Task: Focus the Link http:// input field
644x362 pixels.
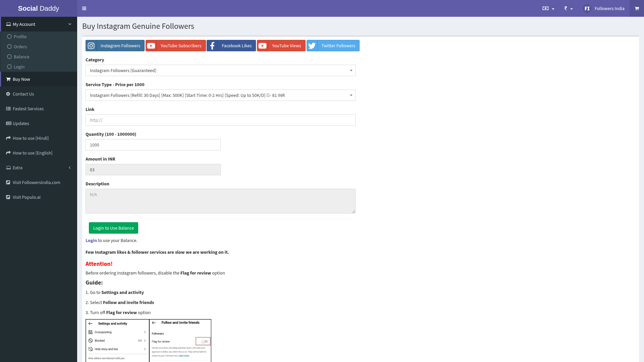Action: 220,120
